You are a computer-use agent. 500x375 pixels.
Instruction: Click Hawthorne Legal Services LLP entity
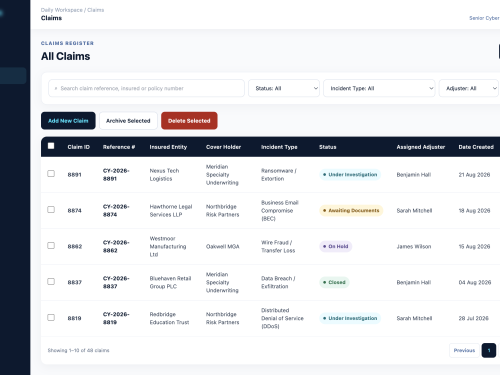click(171, 211)
